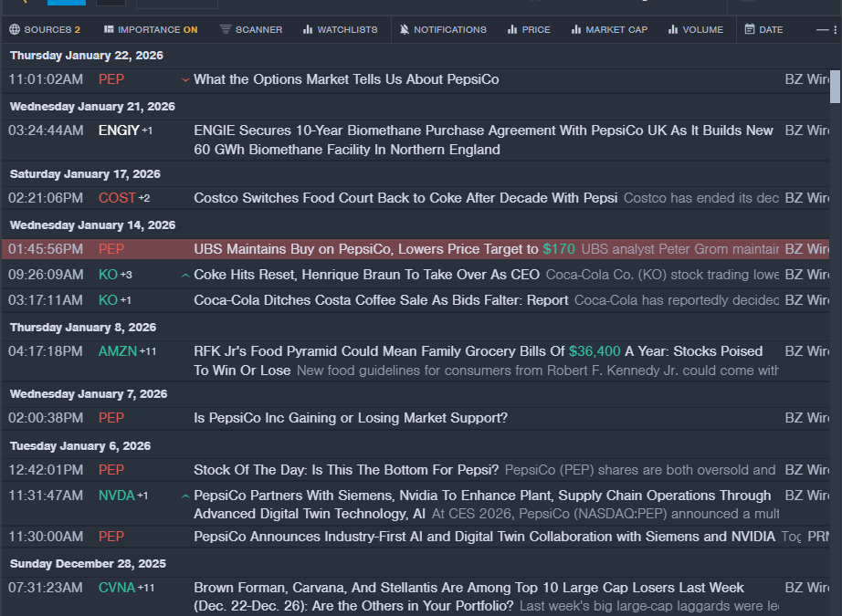Screen dimensions: 842x616
Task: Select the 'Stock Of The Day' Pepsi row
Action: pos(346,470)
